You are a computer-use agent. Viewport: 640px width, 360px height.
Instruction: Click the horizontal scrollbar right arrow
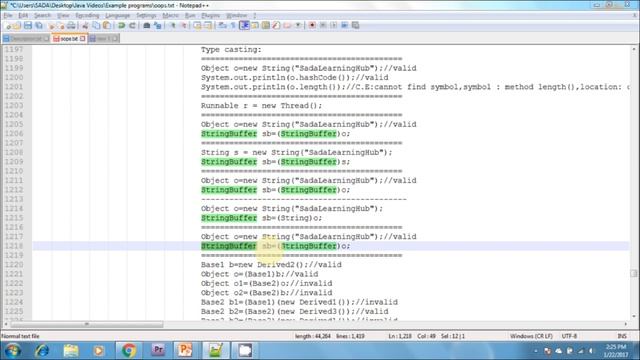click(x=626, y=324)
